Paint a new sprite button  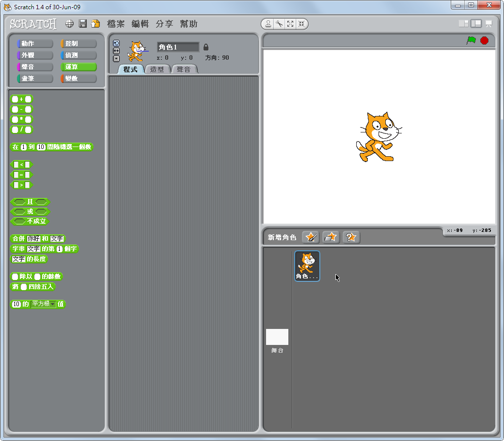pos(311,237)
